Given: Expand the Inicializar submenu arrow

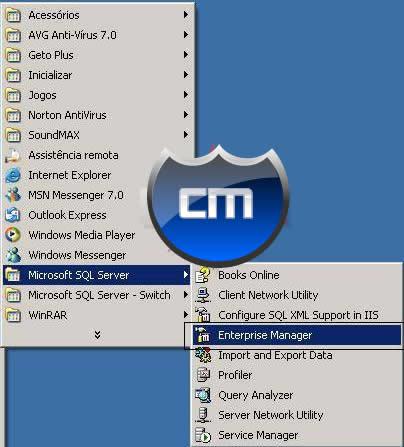Looking at the screenshot, I should pyautogui.click(x=186, y=75).
